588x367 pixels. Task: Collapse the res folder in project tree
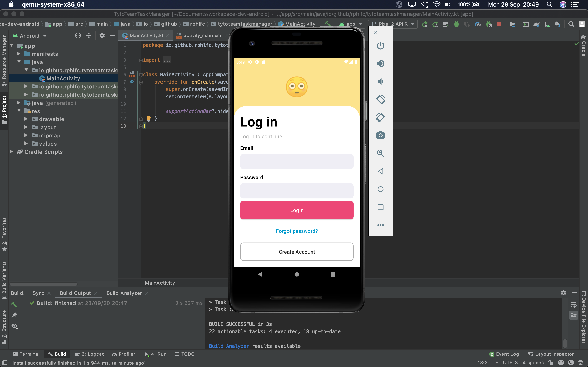pos(19,111)
